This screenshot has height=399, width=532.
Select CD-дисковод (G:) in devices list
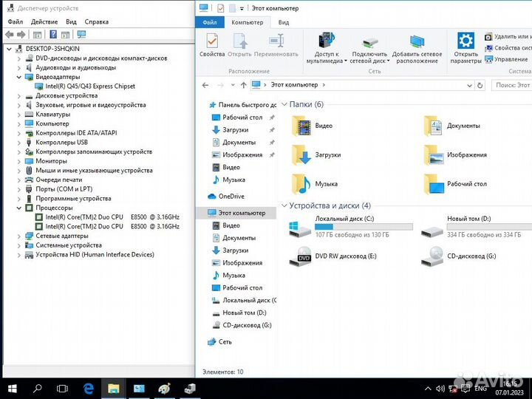pos(458,256)
